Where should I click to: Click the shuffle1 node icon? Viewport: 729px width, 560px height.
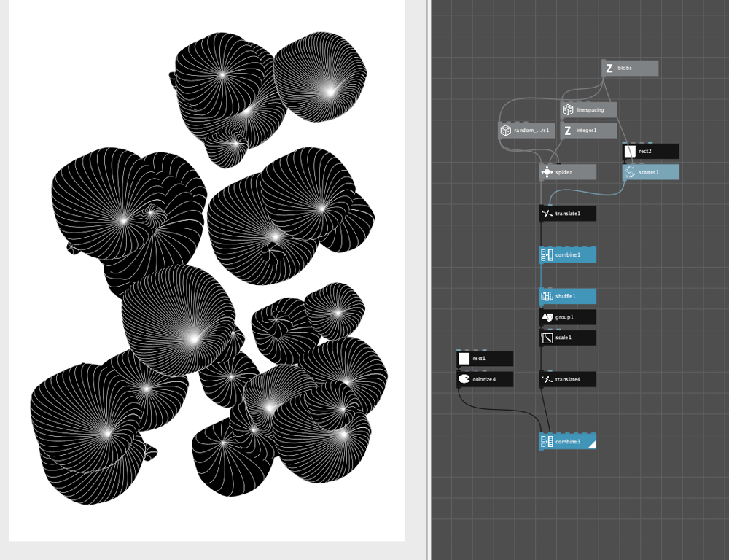547,296
